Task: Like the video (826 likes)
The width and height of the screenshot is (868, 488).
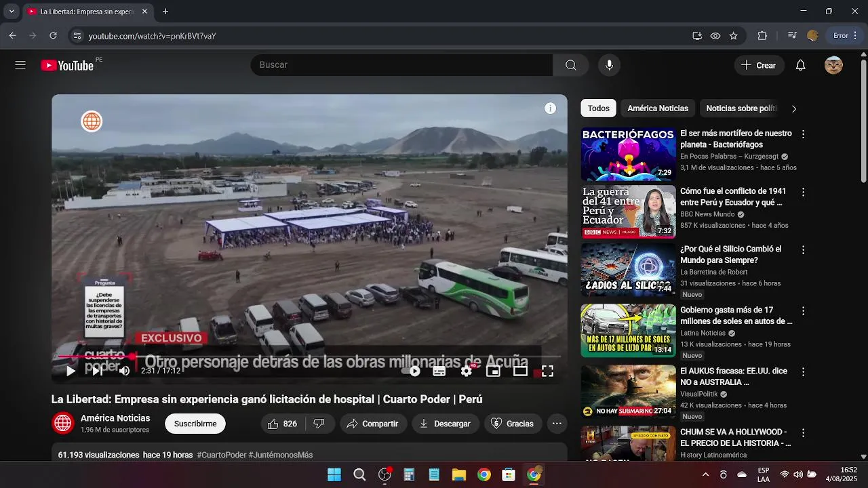Action: coord(282,424)
